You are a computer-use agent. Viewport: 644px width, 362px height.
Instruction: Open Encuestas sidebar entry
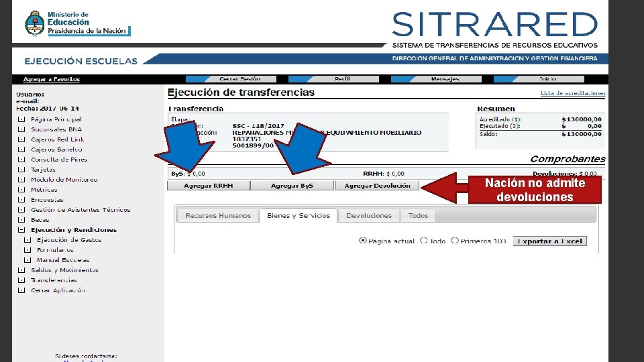47,200
